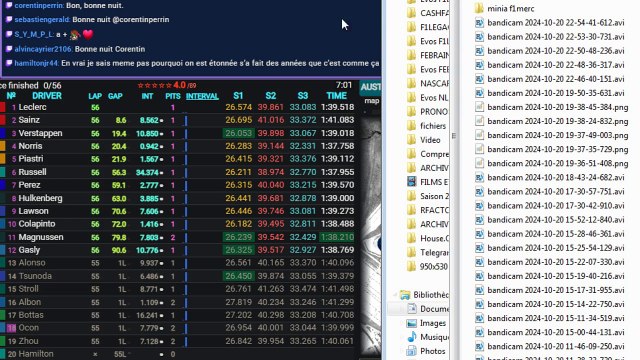Select file bandicam 2024-10-20 22-50-48-236.avi

(550, 51)
